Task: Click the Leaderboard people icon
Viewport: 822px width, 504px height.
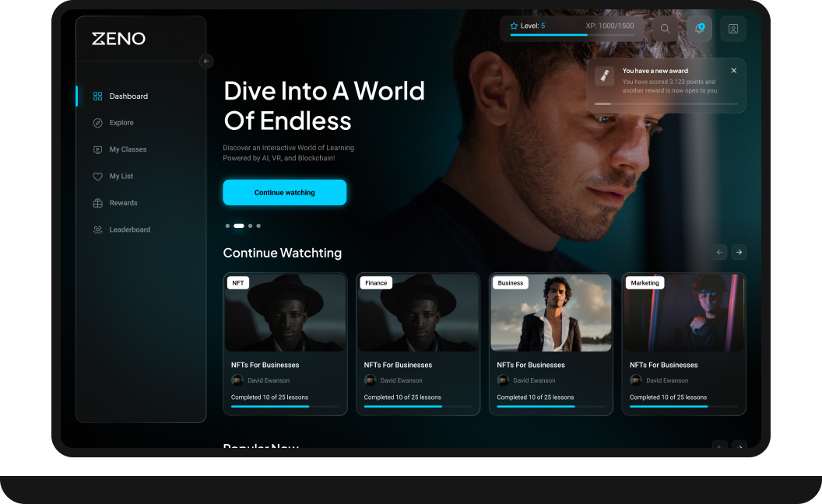Action: (98, 230)
